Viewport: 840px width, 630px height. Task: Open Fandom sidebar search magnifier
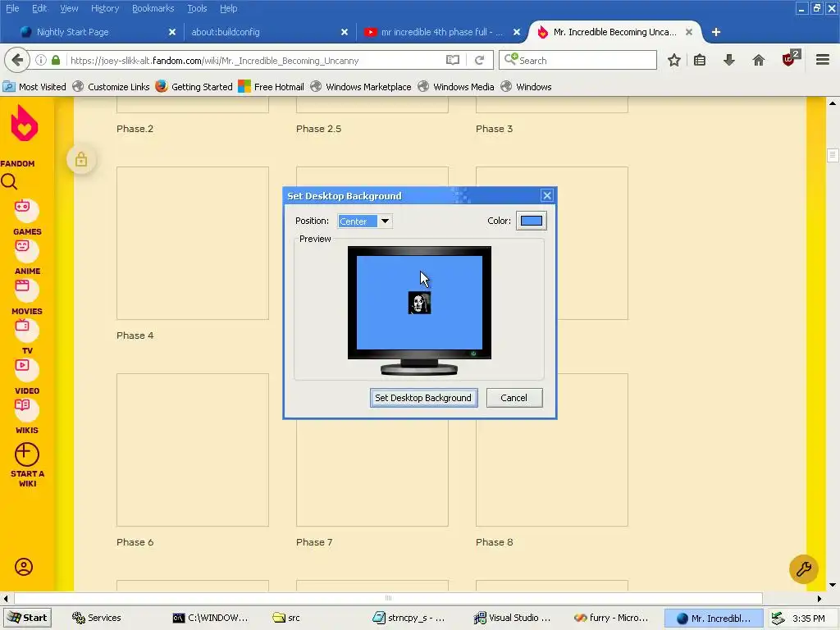(x=9, y=182)
